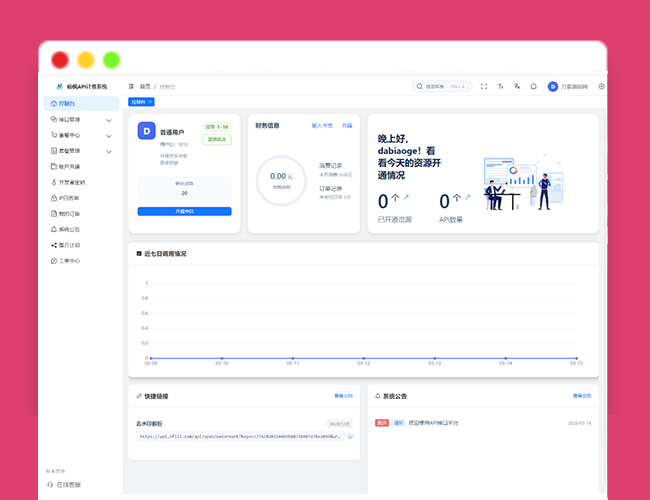Screen dimensions: 650x500
Task: Open the language translation icon
Action: point(517,86)
